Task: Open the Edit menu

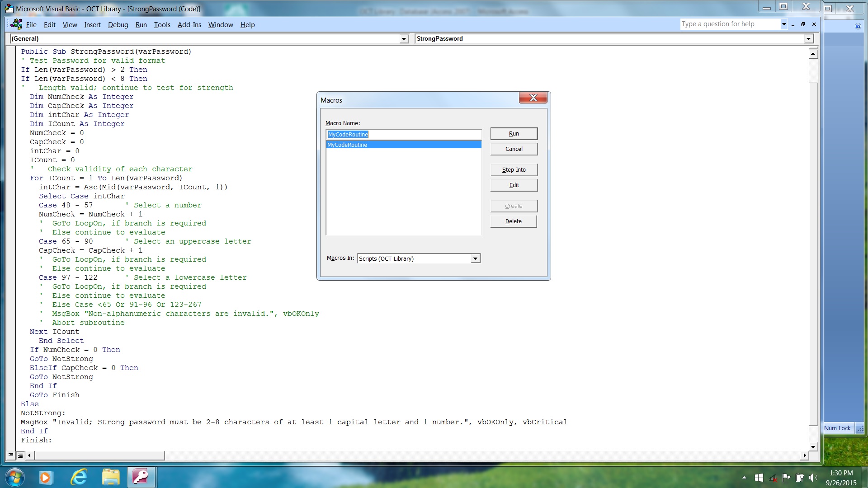Action: click(x=50, y=25)
